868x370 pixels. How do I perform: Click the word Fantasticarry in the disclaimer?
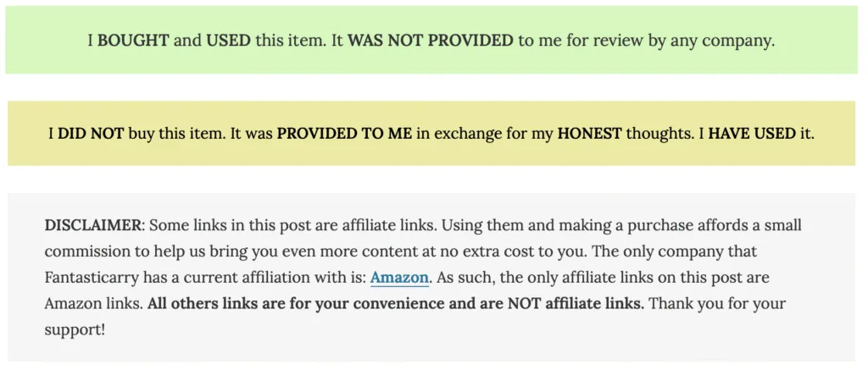coord(88,279)
